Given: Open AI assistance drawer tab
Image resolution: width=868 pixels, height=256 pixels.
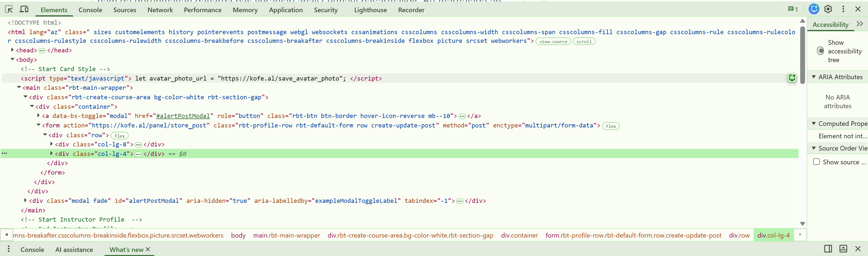Looking at the screenshot, I should click(74, 249).
